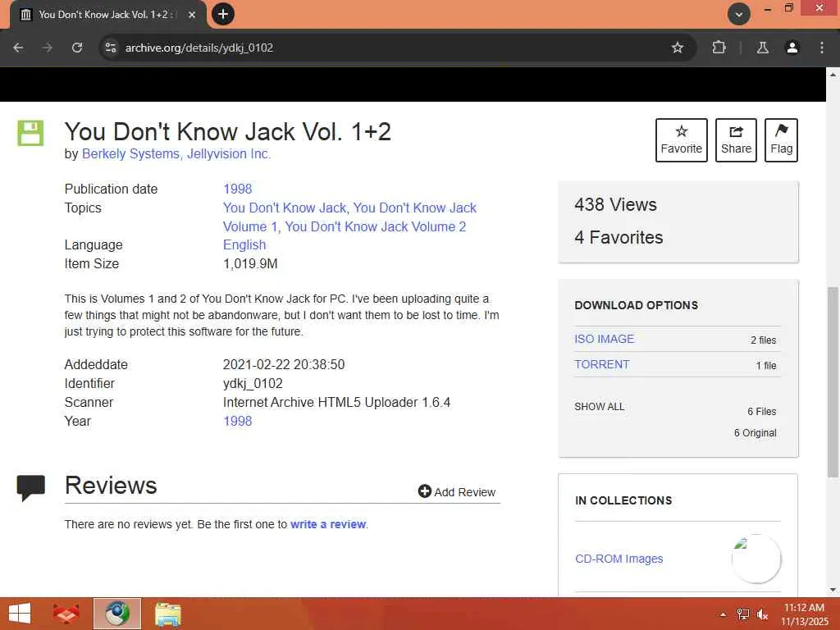Click the Reviews speech bubble icon
The height and width of the screenshot is (630, 840).
pos(30,487)
